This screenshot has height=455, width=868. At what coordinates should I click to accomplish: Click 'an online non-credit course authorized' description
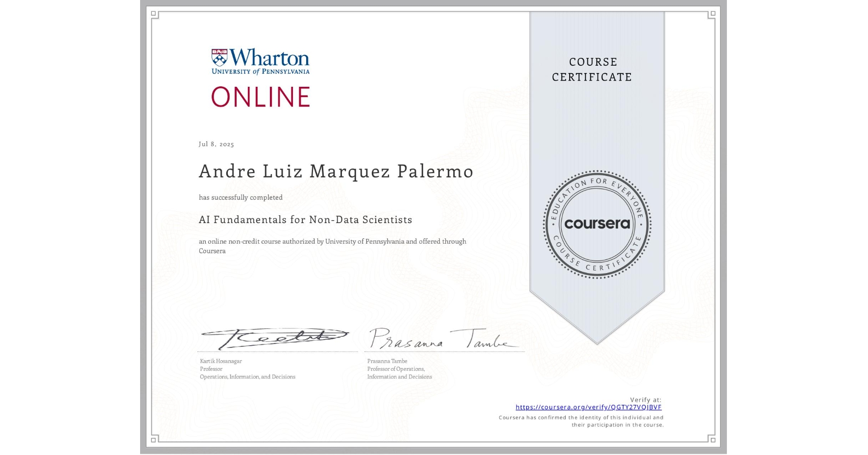point(333,246)
